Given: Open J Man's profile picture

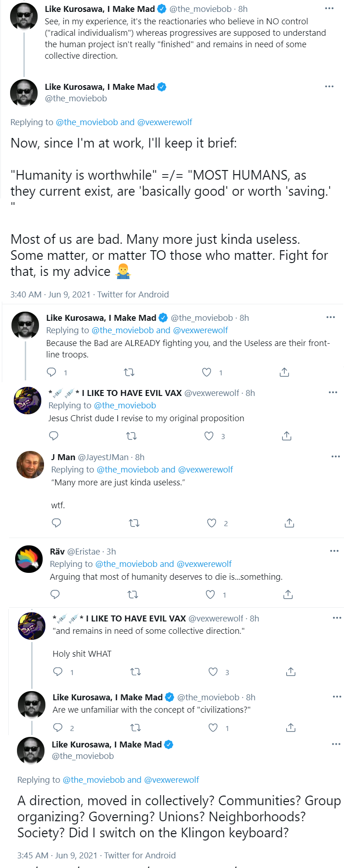Looking at the screenshot, I should click(x=30, y=464).
